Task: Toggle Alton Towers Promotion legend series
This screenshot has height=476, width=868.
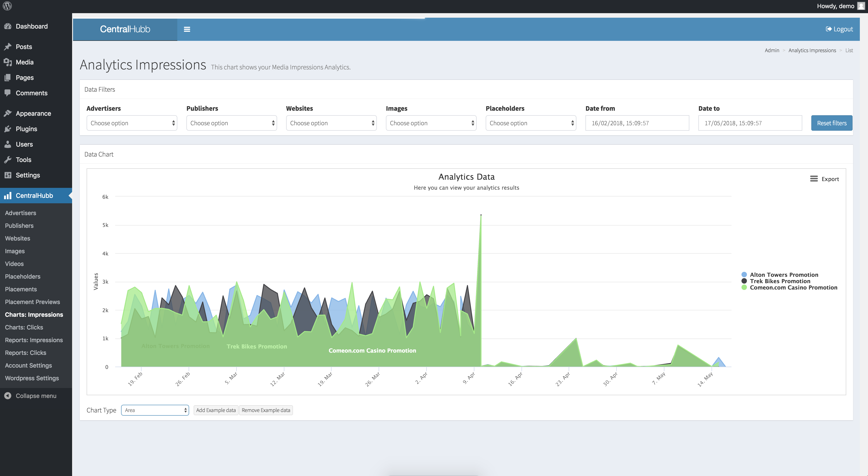Action: point(780,275)
